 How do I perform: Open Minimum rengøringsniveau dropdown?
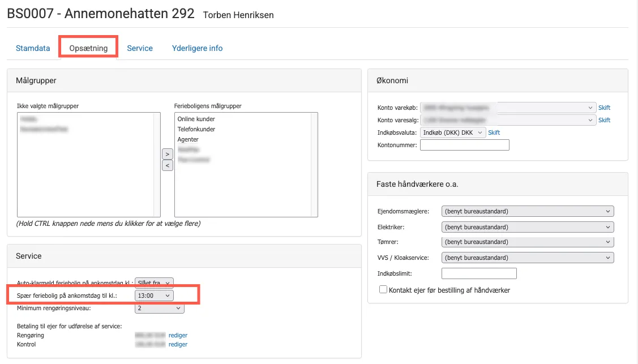click(160, 308)
